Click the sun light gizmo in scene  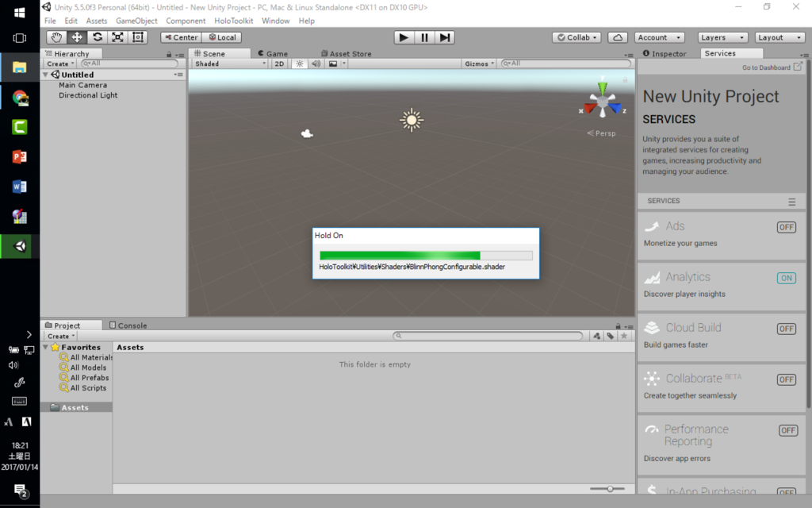(412, 121)
